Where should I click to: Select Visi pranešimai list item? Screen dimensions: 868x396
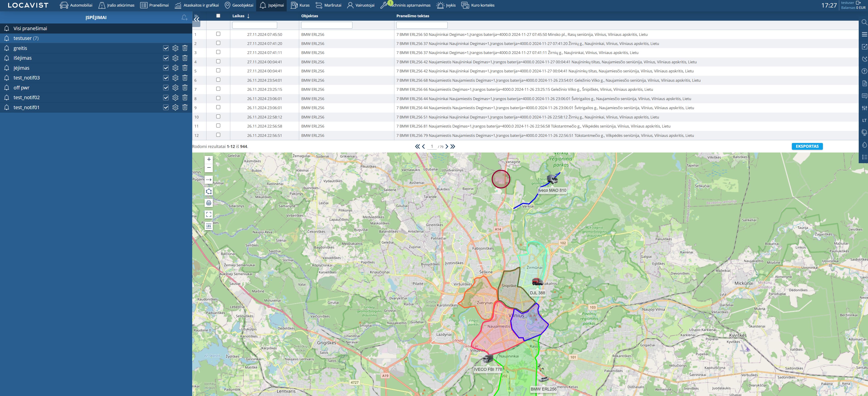(x=30, y=28)
